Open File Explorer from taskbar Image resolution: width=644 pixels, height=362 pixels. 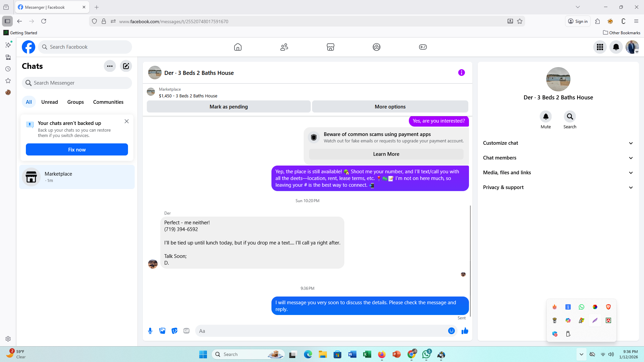[323, 354]
